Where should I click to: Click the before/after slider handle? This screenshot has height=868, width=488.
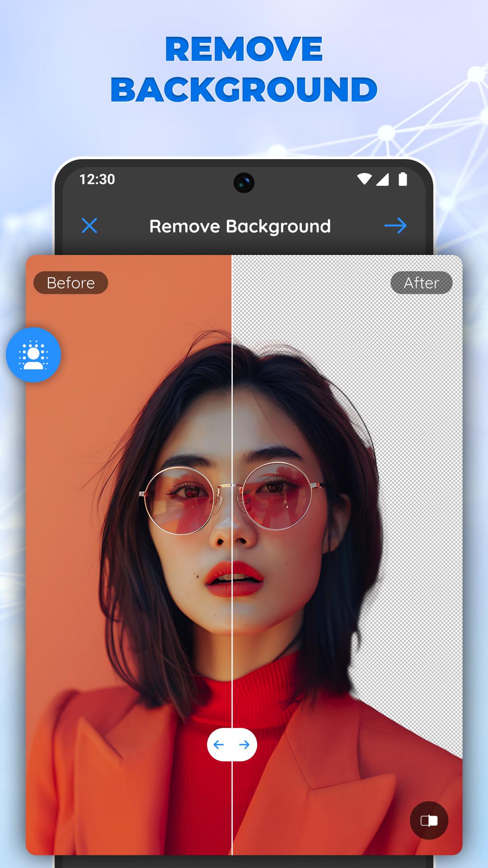coord(232,745)
